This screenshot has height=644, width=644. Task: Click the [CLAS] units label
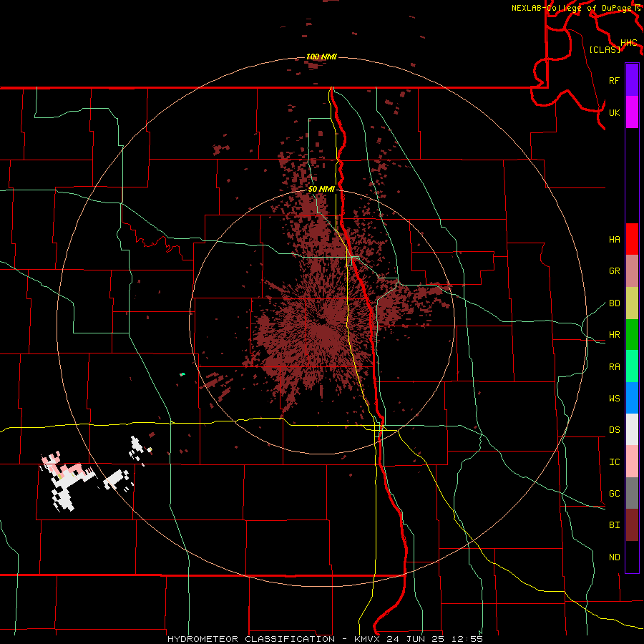[x=605, y=49]
